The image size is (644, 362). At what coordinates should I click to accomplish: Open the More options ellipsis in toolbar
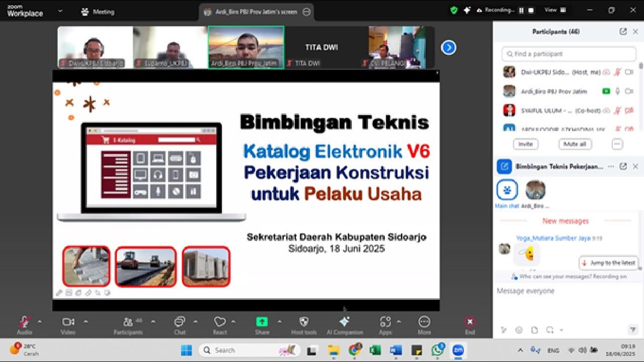click(x=424, y=322)
